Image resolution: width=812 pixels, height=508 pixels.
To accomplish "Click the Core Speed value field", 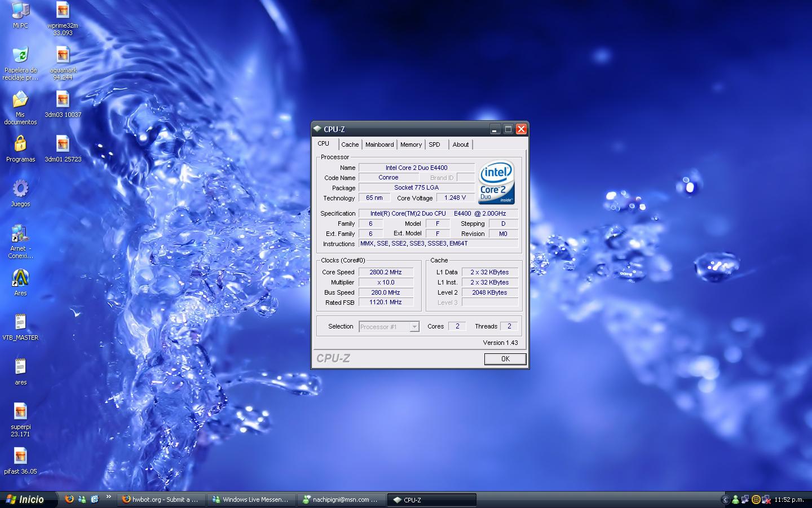I will click(x=386, y=272).
